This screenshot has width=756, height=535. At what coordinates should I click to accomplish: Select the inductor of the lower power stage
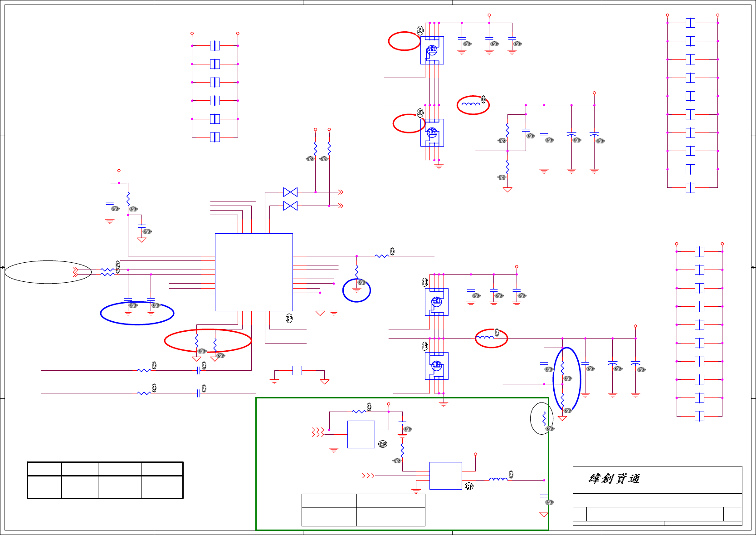pos(485,338)
